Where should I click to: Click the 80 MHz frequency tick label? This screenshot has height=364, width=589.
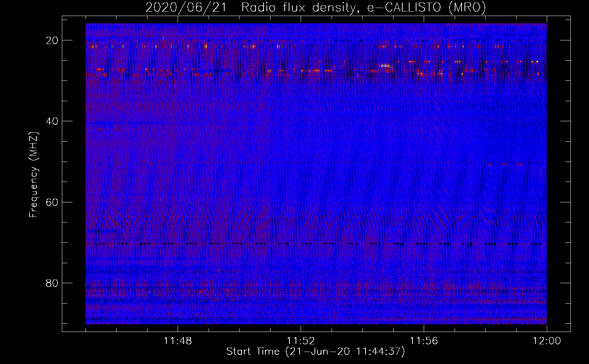click(52, 283)
